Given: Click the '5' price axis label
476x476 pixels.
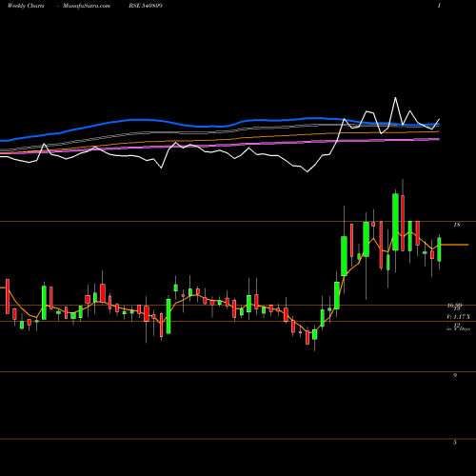Looking at the screenshot, I should 455,443.
